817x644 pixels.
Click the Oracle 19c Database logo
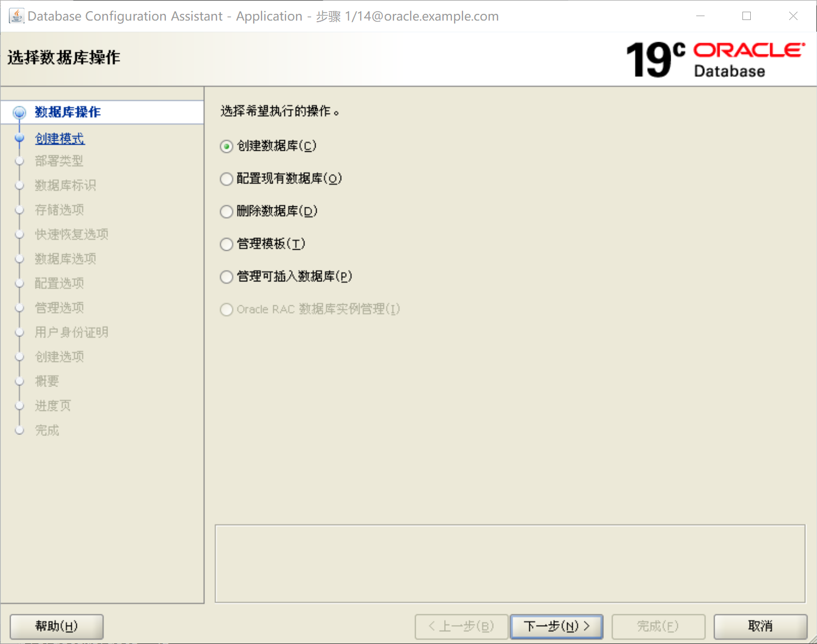point(715,60)
